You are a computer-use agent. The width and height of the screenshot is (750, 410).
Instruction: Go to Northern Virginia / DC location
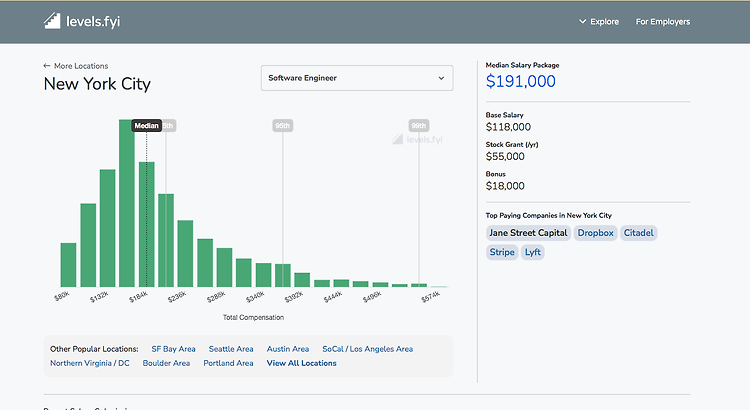90,363
